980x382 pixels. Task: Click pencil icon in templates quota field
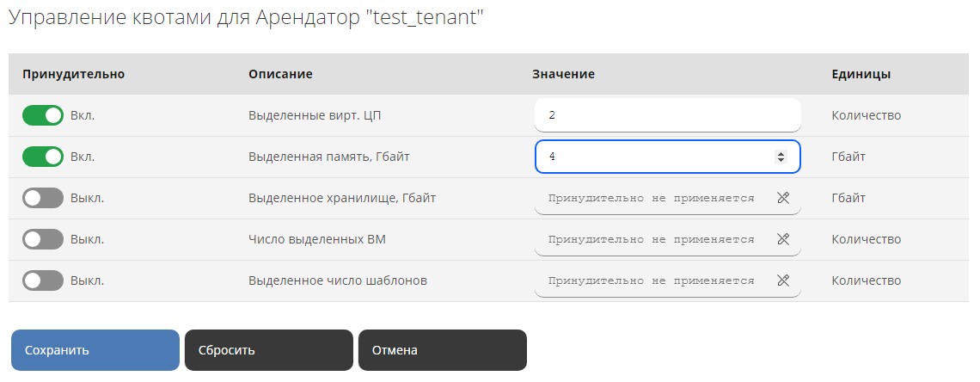pyautogui.click(x=783, y=280)
